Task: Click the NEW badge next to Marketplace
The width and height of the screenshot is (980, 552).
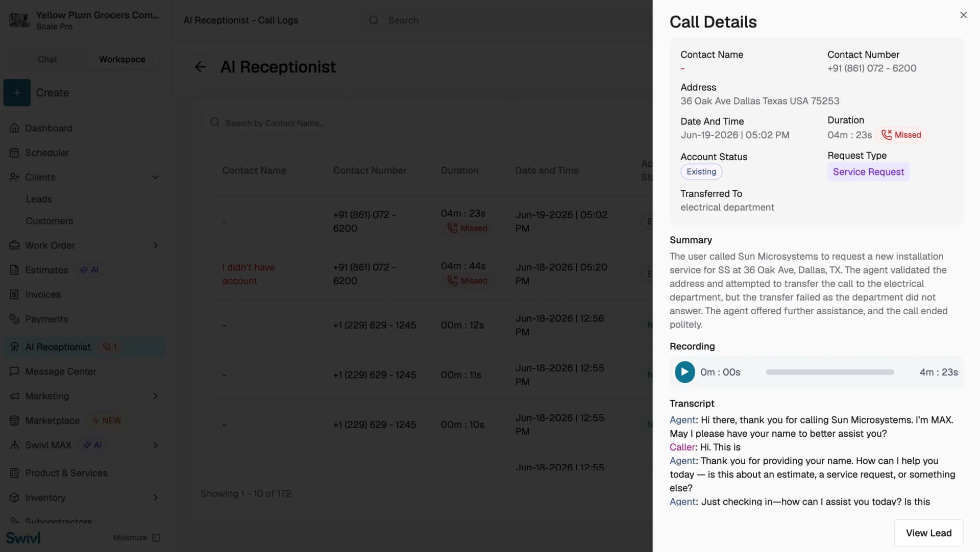Action: [106, 420]
